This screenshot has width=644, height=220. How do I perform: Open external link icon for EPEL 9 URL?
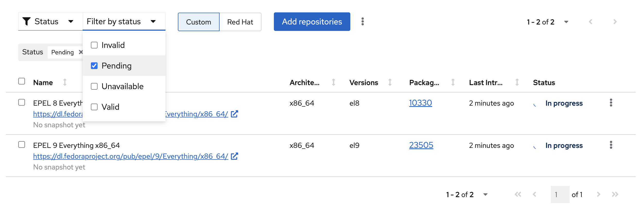(234, 156)
